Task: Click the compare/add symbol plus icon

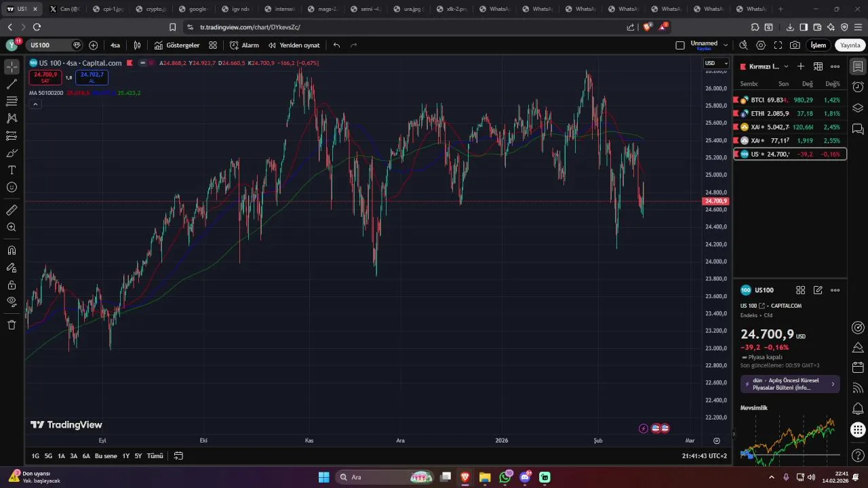Action: [94, 45]
